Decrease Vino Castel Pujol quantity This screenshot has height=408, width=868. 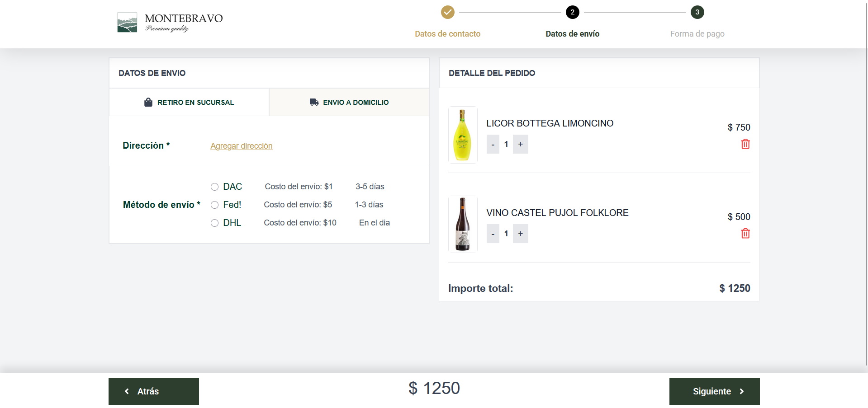tap(493, 234)
